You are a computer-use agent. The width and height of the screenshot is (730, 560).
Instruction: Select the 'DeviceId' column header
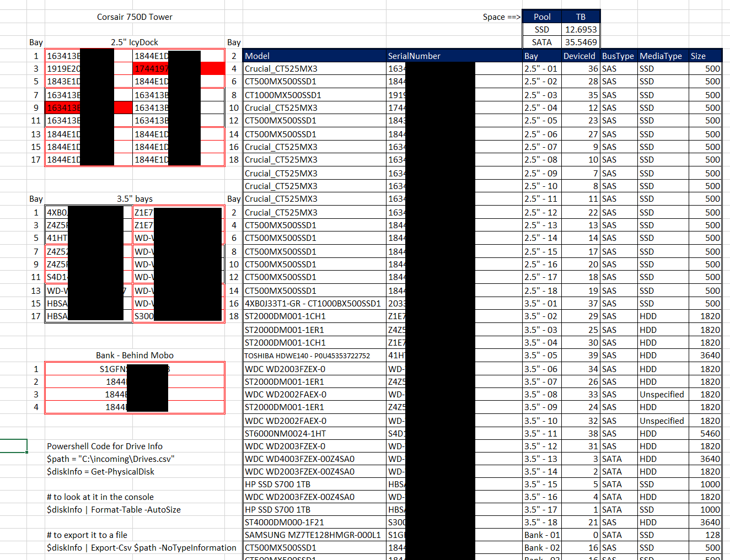click(x=581, y=56)
